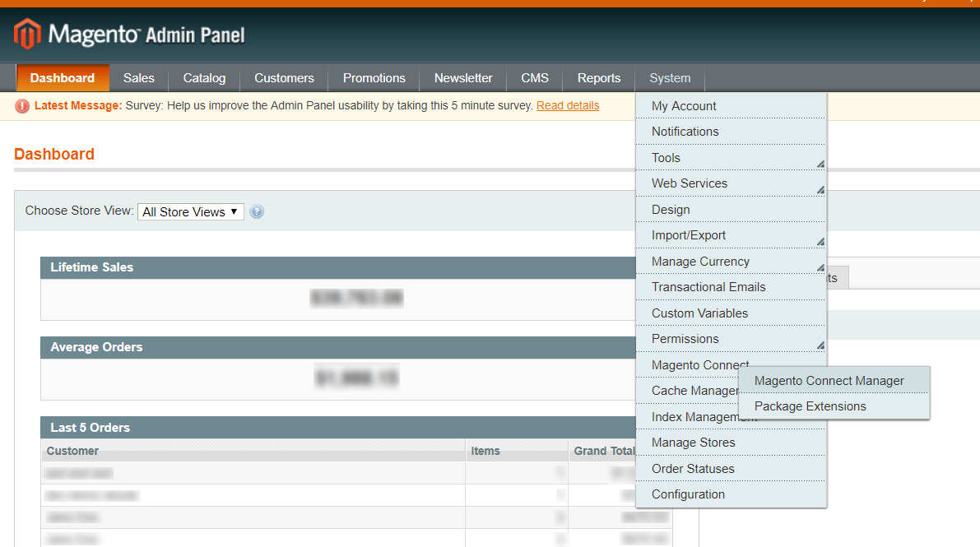Image resolution: width=980 pixels, height=547 pixels.
Task: Expand the Permissions submenu arrow
Action: pyautogui.click(x=820, y=345)
